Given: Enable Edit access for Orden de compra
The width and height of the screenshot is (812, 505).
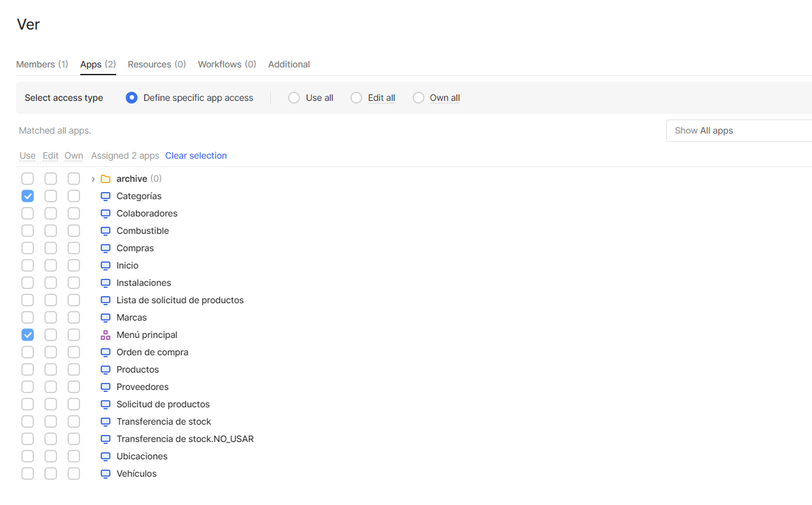Looking at the screenshot, I should [51, 352].
